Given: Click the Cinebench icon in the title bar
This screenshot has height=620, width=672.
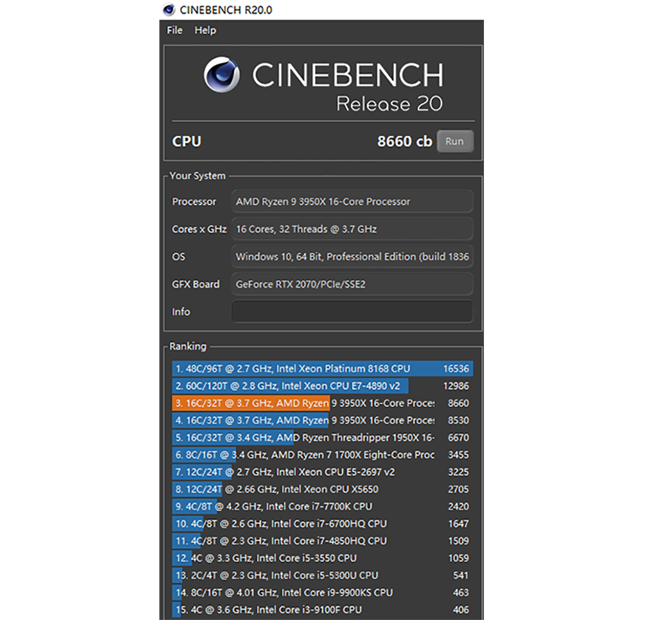Looking at the screenshot, I should (169, 9).
